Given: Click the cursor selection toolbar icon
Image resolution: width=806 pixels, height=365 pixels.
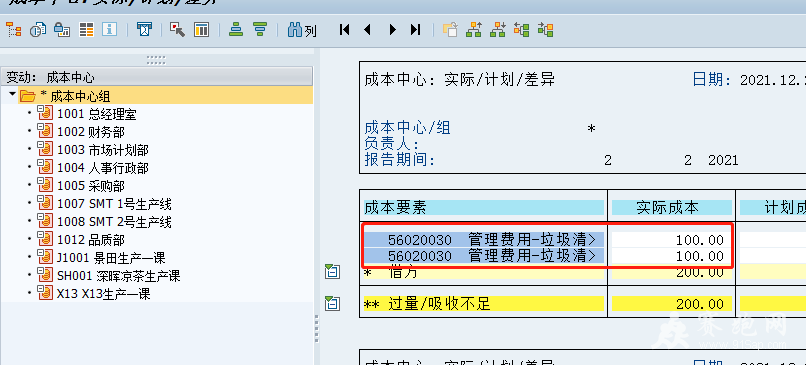Looking at the screenshot, I should tap(177, 29).
